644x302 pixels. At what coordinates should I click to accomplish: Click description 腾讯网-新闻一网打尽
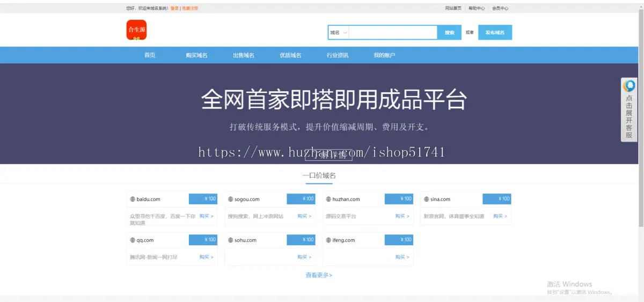tap(153, 257)
